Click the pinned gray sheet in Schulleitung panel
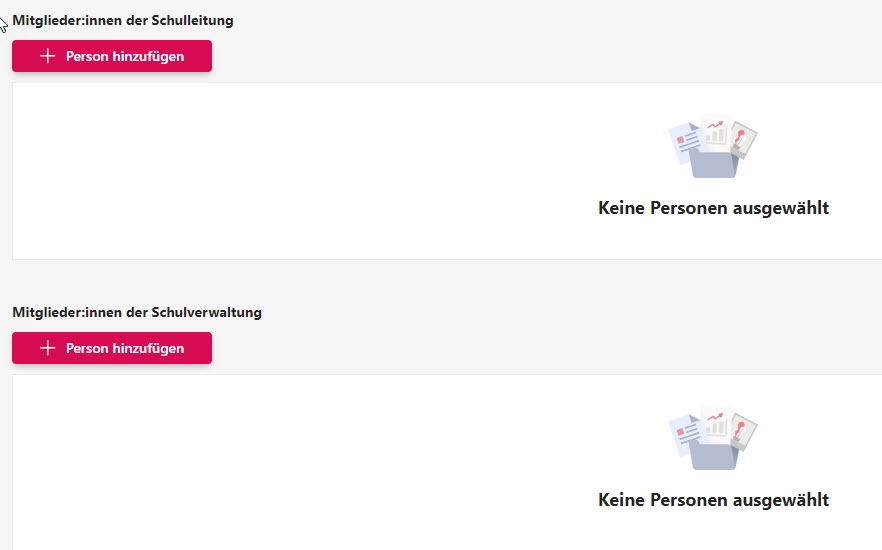This screenshot has height=550, width=882. click(744, 140)
